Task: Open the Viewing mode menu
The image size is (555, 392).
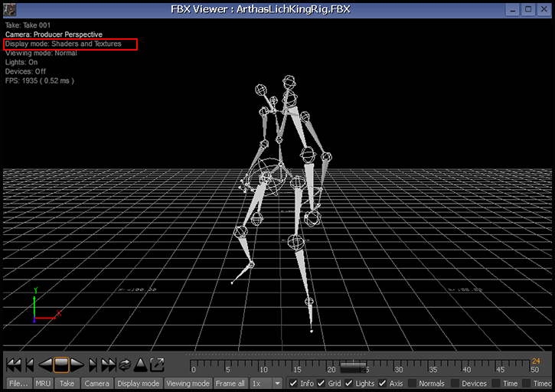Action: pos(188,384)
